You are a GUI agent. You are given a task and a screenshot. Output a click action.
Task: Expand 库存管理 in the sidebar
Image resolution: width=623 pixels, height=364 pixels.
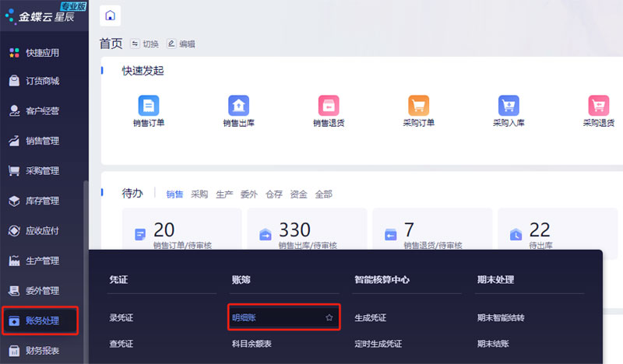pyautogui.click(x=42, y=201)
